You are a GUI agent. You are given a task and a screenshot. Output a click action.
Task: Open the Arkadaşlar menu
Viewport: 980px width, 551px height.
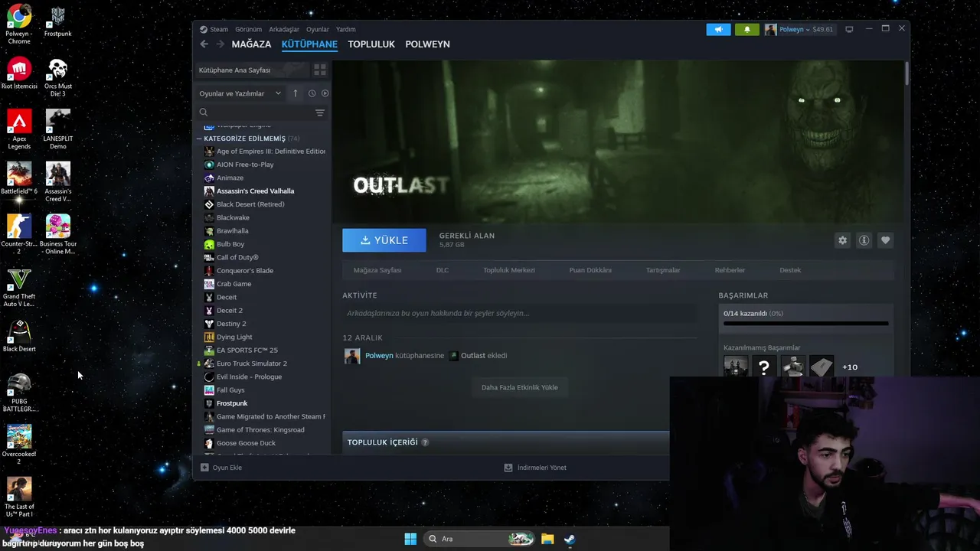(x=284, y=29)
